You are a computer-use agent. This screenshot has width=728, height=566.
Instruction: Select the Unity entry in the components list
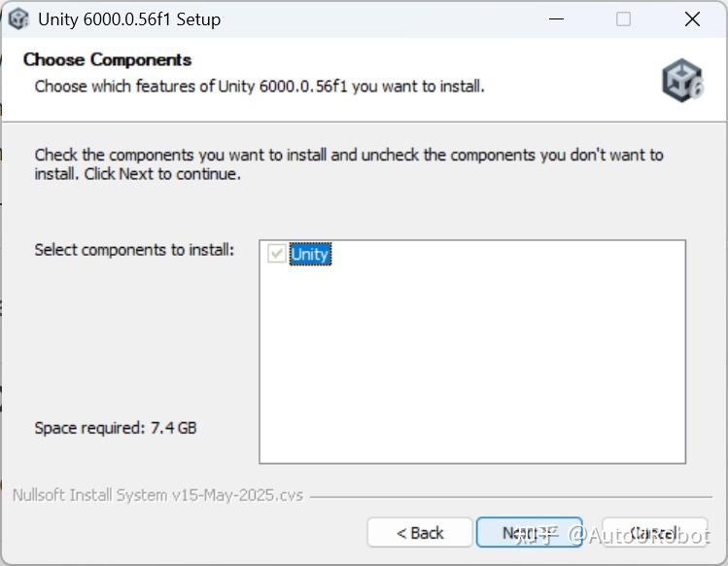310,254
